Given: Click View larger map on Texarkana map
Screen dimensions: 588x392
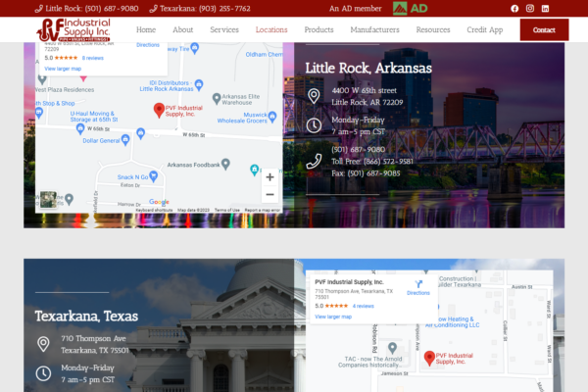Looking at the screenshot, I should click(333, 317).
